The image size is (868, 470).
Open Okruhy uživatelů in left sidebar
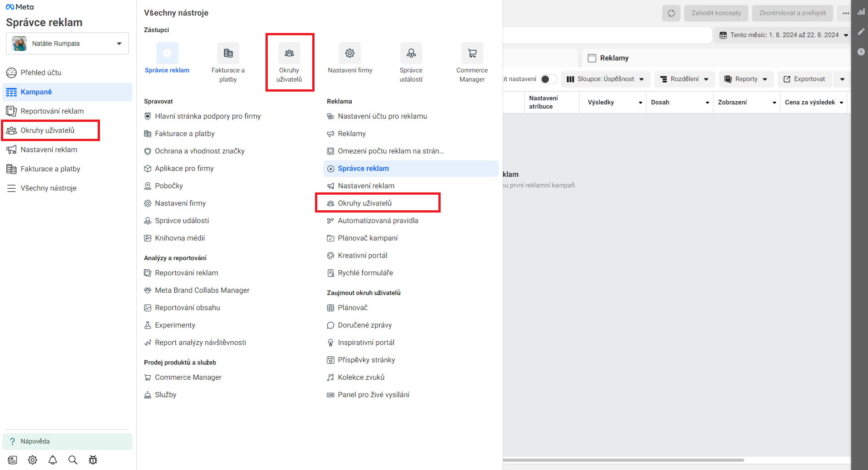(x=67, y=130)
